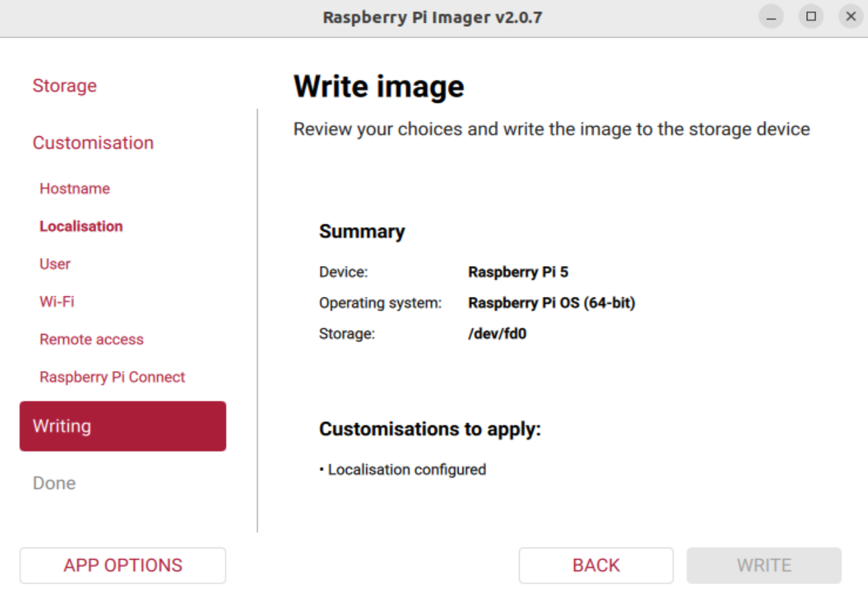The height and width of the screenshot is (600, 868).
Task: Minimize the Imager window
Action: (x=771, y=17)
